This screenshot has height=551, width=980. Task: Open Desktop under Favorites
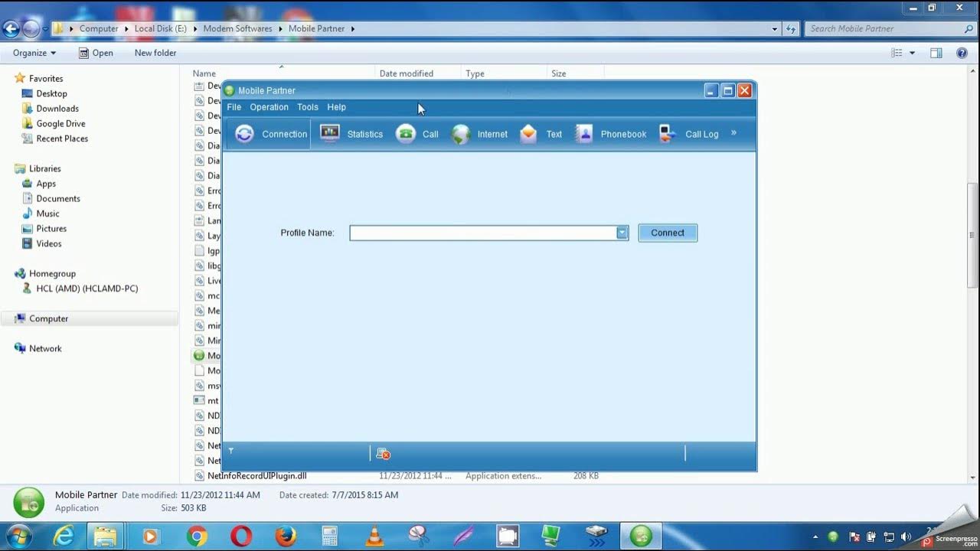(51, 93)
